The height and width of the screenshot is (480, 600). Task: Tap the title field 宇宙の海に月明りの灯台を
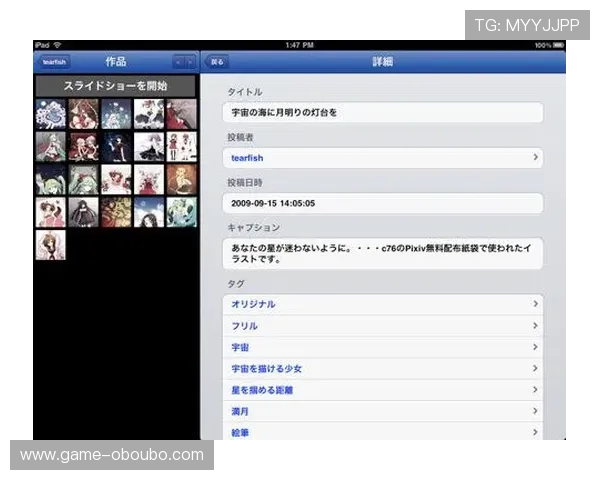tap(382, 112)
